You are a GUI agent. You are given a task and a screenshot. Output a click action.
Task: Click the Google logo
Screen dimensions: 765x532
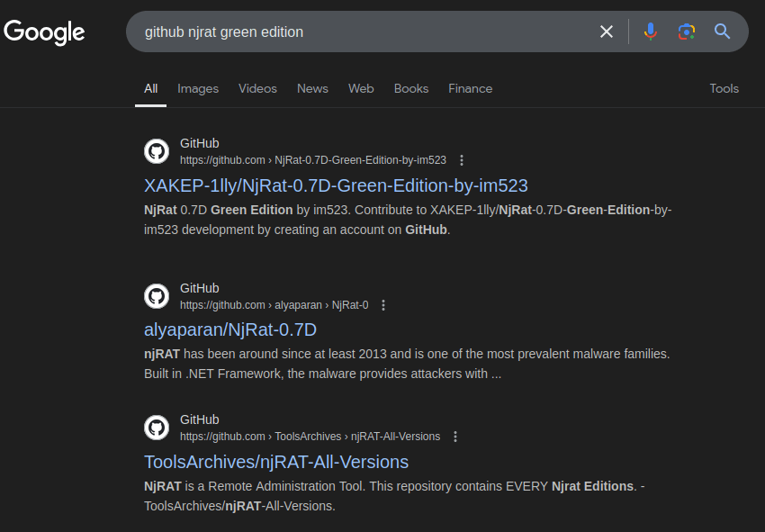click(x=44, y=32)
